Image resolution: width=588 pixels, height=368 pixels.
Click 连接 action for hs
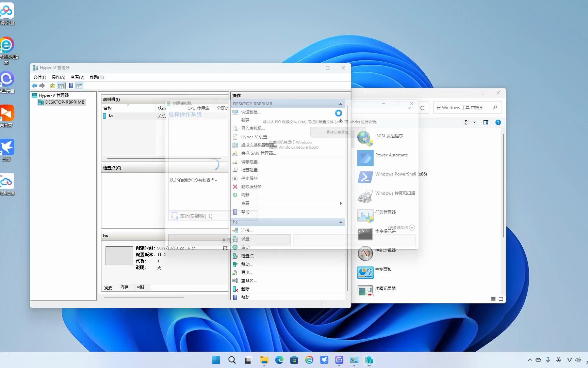247,231
